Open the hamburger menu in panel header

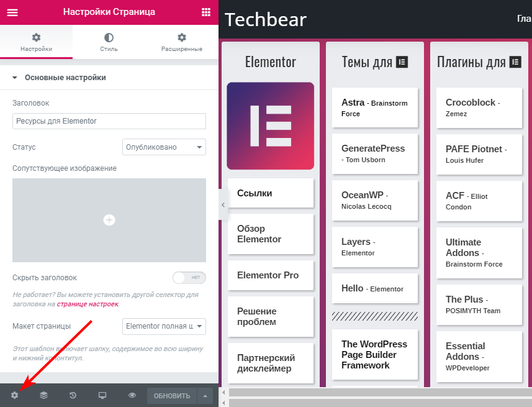[x=12, y=12]
